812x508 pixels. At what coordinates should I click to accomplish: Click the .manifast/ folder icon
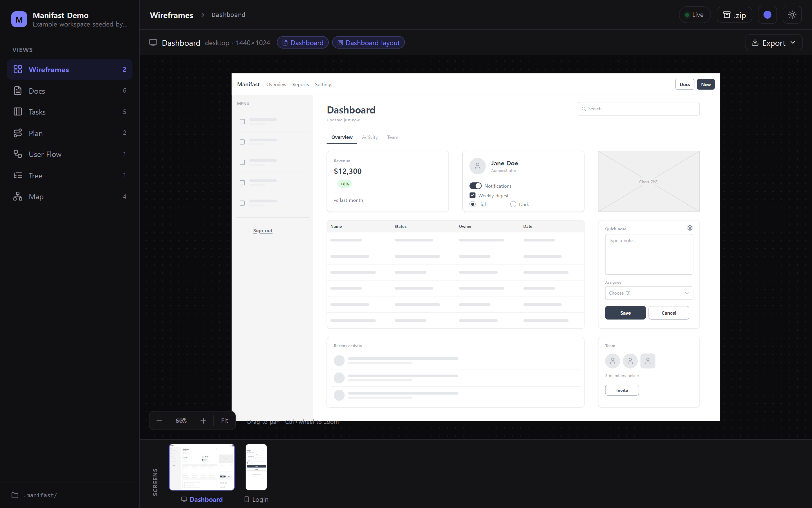pyautogui.click(x=15, y=495)
